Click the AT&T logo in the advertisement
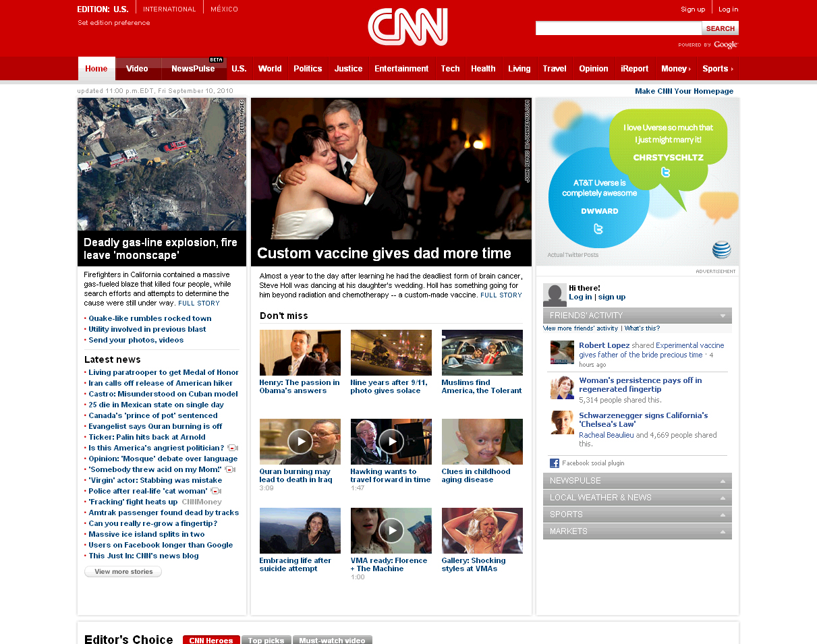Image resolution: width=817 pixels, height=644 pixels. 721,250
